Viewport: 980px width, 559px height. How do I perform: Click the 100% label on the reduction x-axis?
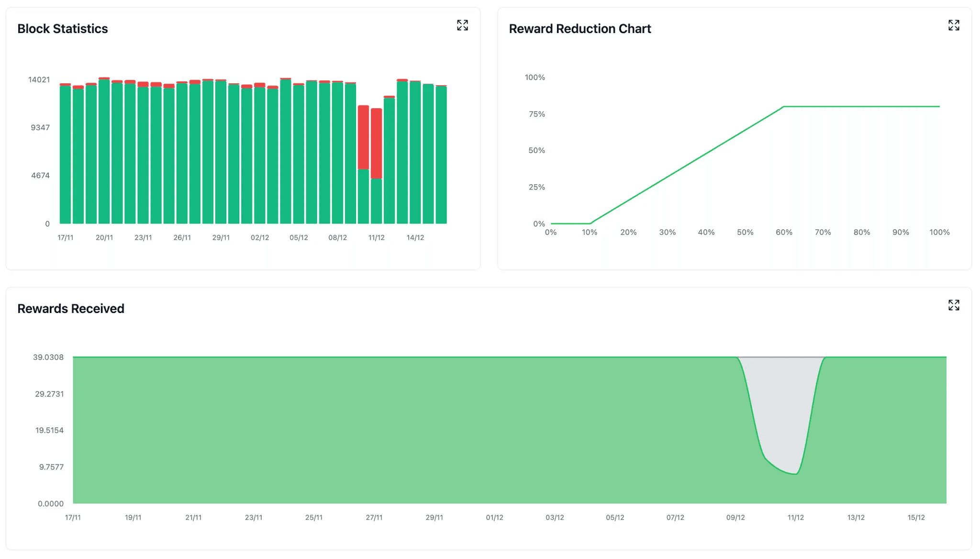click(x=939, y=232)
